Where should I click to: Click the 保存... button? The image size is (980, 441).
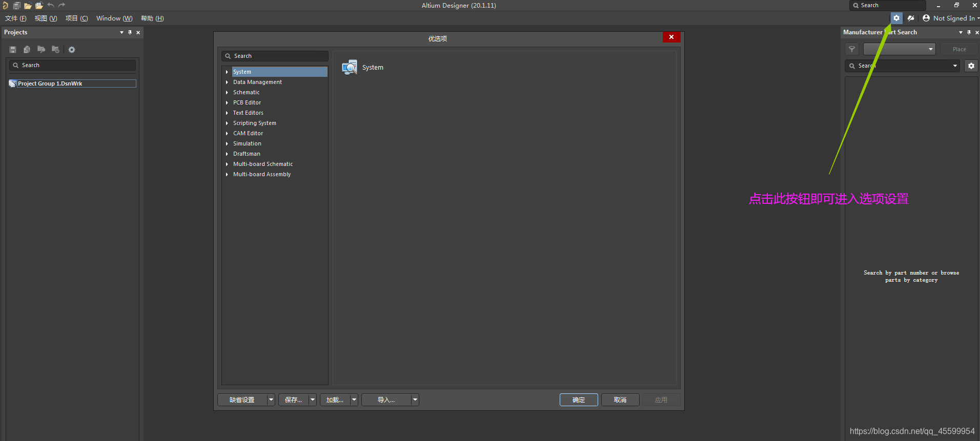pos(294,400)
